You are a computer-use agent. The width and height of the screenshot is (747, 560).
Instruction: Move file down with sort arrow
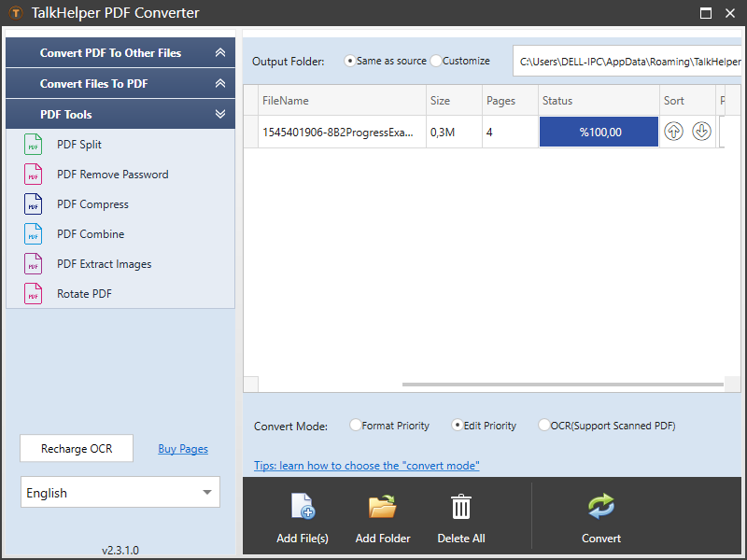click(x=701, y=132)
